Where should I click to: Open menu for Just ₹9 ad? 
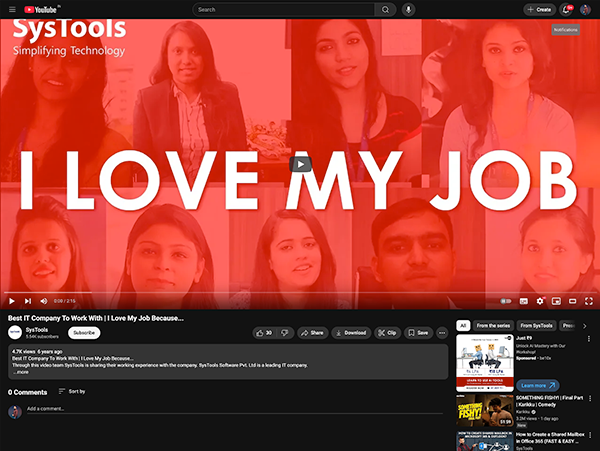pos(589,339)
